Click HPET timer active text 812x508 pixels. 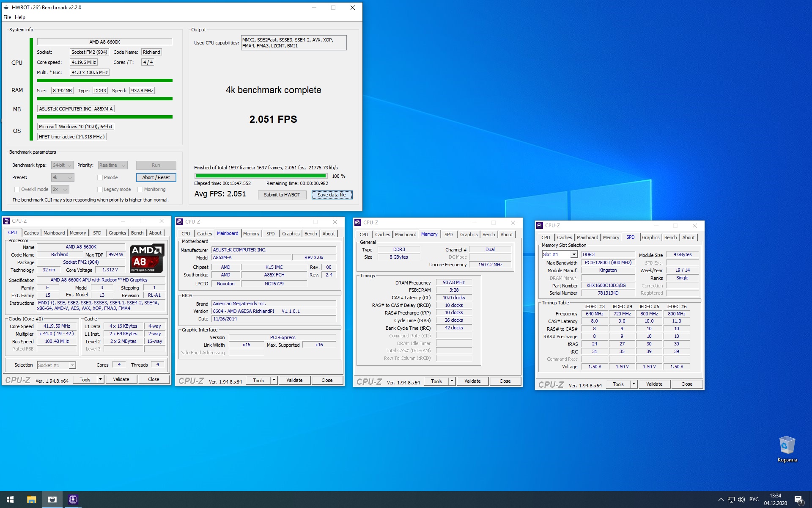click(x=72, y=137)
